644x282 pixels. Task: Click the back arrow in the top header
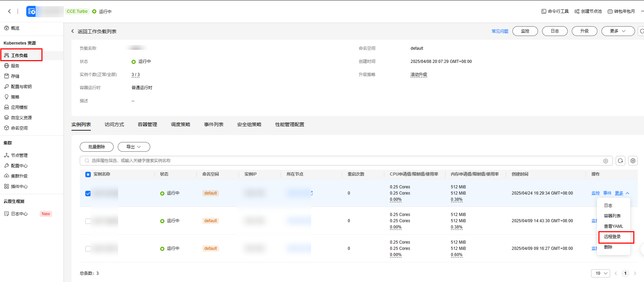click(9, 11)
